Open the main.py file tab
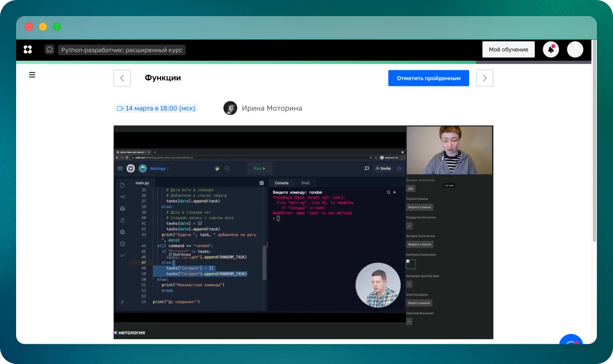The image size is (613, 364). pos(142,183)
